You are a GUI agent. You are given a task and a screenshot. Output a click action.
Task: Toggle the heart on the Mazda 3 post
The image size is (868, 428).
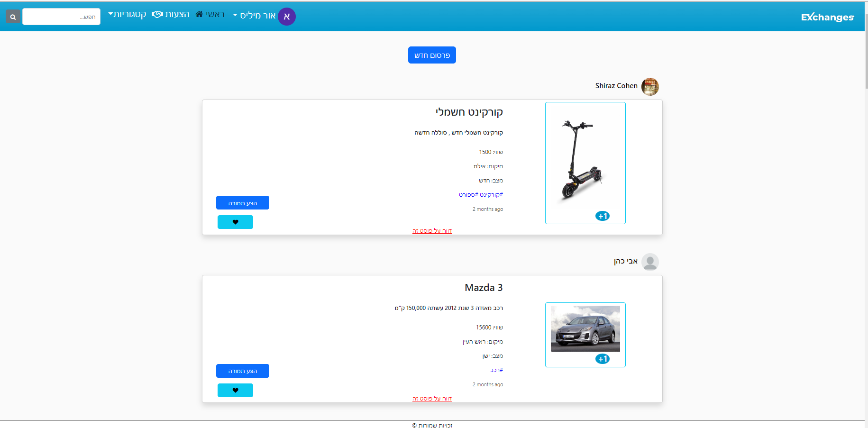(x=235, y=390)
